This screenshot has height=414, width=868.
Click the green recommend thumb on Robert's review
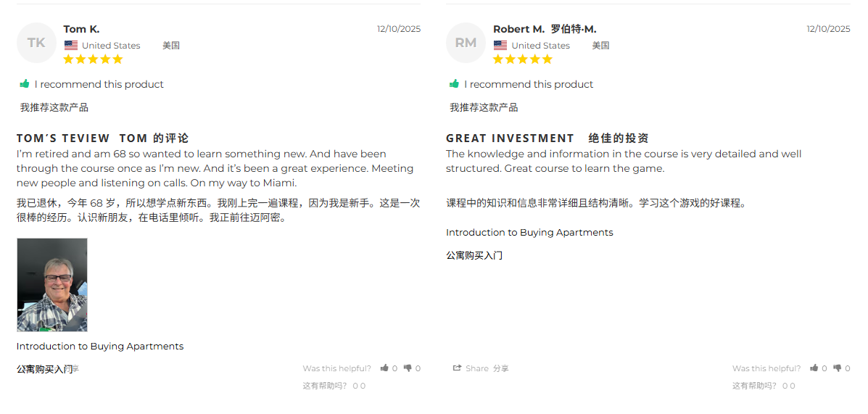pyautogui.click(x=454, y=84)
